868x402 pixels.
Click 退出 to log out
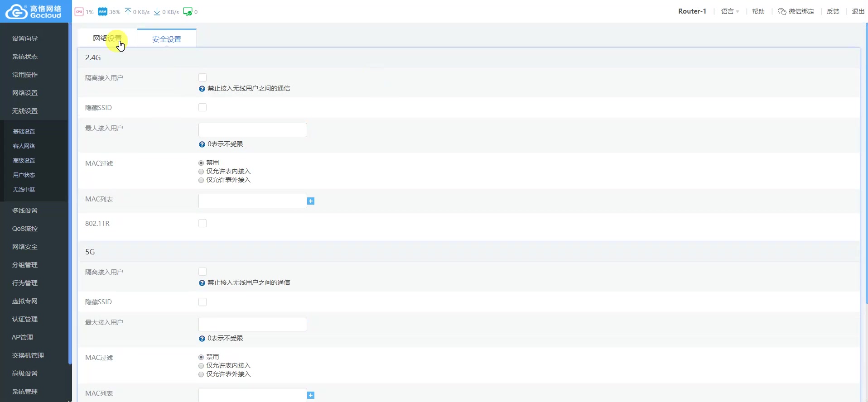tap(858, 11)
